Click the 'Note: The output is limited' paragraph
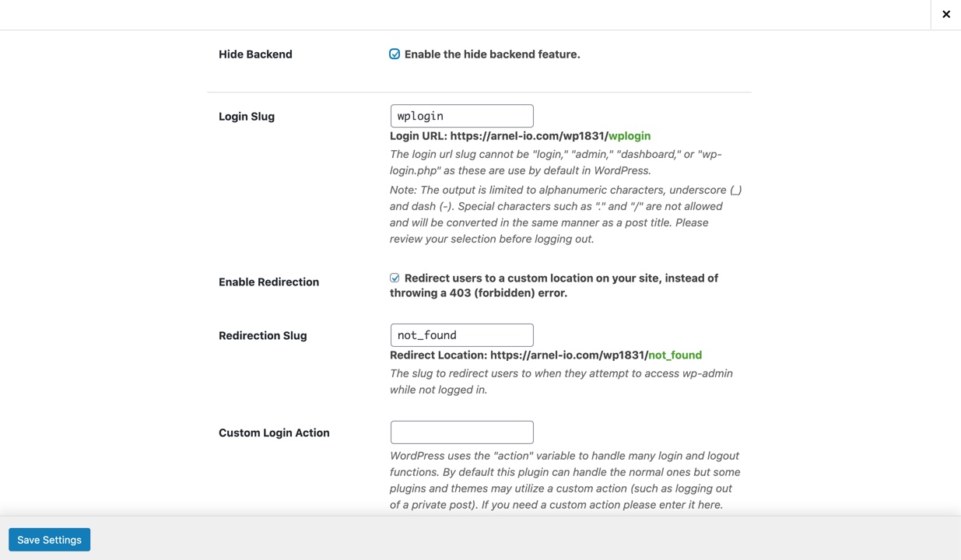 click(x=565, y=215)
